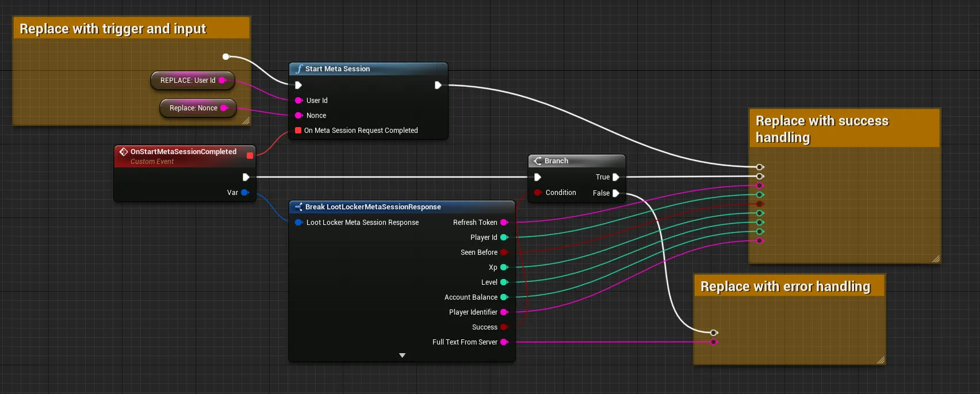This screenshot has height=394, width=980.
Task: Click the Nonce input pin
Action: 299,116
